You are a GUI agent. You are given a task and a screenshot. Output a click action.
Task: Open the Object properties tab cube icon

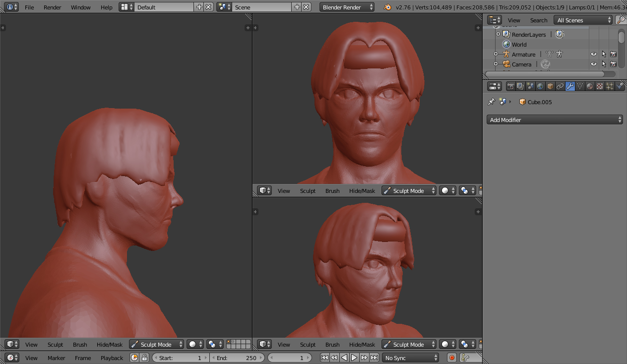(x=550, y=86)
